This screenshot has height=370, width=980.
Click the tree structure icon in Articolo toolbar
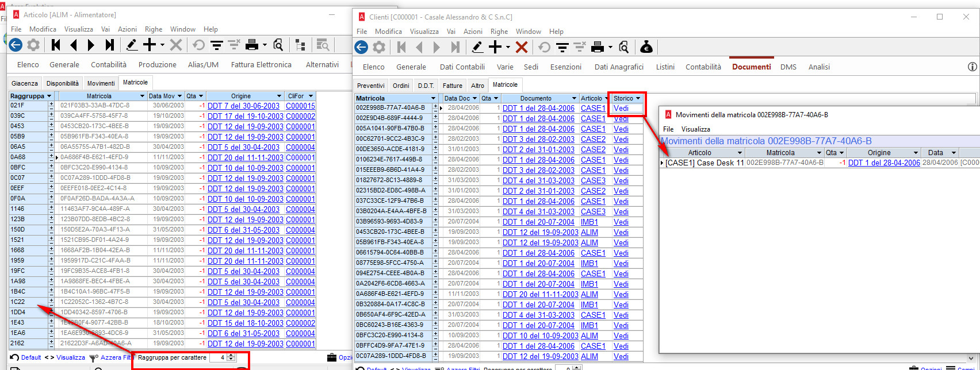click(300, 45)
